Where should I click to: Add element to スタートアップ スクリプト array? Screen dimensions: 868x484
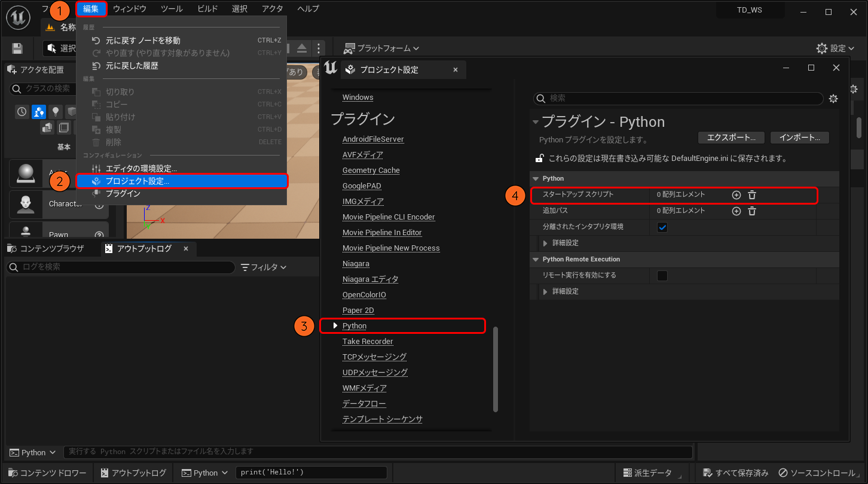(736, 195)
